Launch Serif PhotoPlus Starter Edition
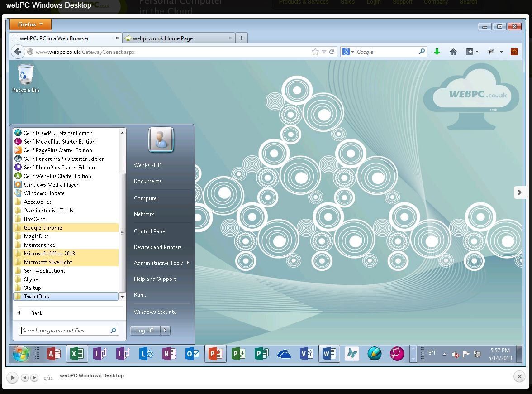Image resolution: width=532 pixels, height=394 pixels. (x=66, y=168)
